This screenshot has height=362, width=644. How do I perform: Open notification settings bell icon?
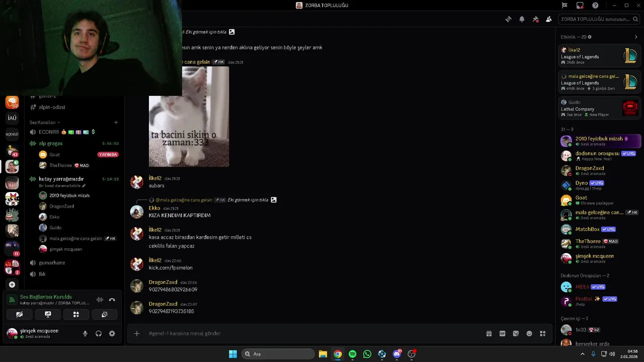(522, 19)
